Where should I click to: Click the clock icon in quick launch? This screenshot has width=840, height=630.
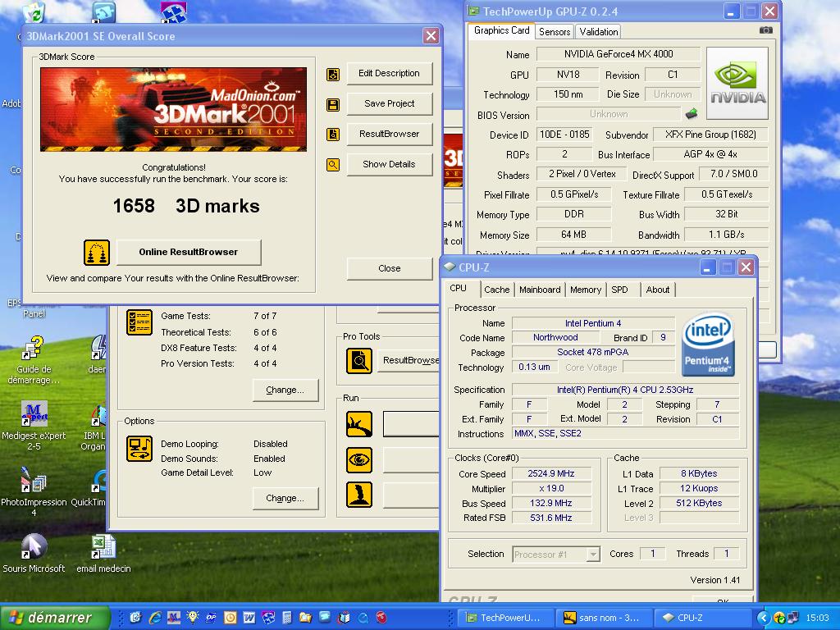point(231,618)
